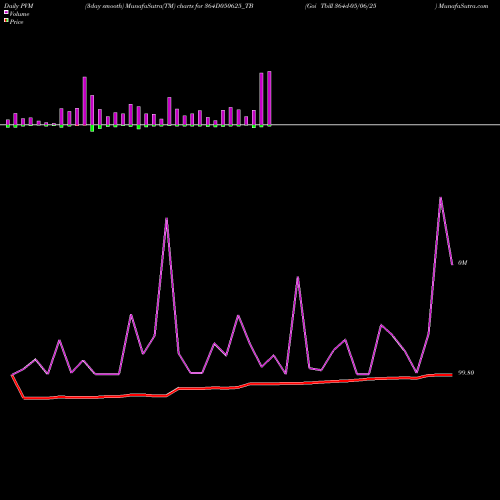This screenshot has height=500, width=500.
Task: Click the Goi Tbill 364d05/06/25 text
Action: pyautogui.click(x=341, y=6)
